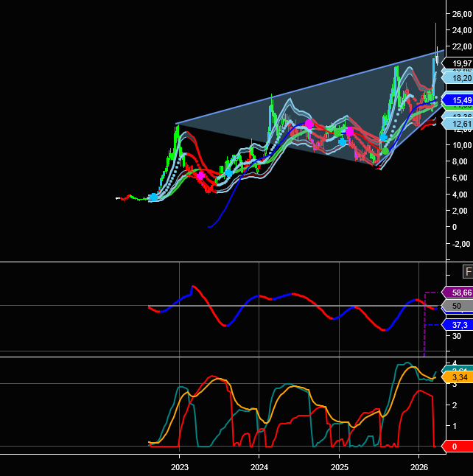Click the gray horizontal 50 level line
This screenshot has width=473, height=476.
(295, 306)
